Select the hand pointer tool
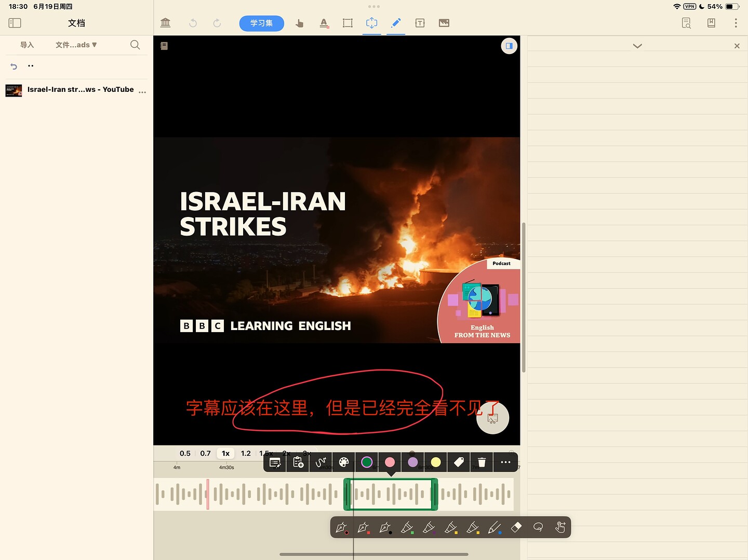 (299, 23)
